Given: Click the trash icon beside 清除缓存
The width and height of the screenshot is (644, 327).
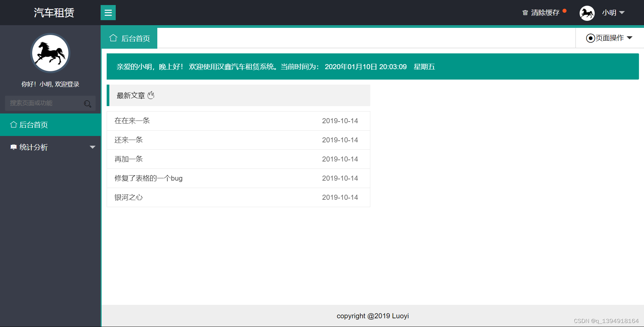Looking at the screenshot, I should point(525,13).
